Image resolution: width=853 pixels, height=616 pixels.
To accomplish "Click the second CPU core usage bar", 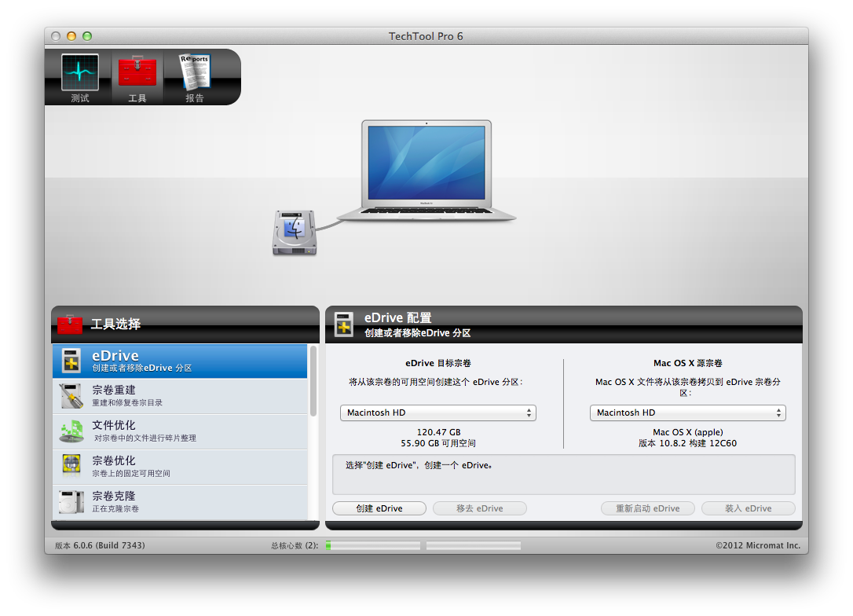I will click(474, 545).
